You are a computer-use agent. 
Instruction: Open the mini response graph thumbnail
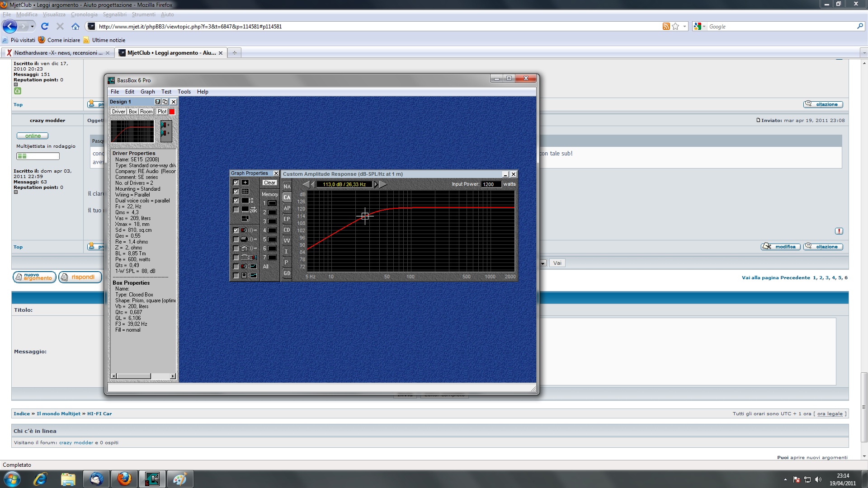pos(132,131)
